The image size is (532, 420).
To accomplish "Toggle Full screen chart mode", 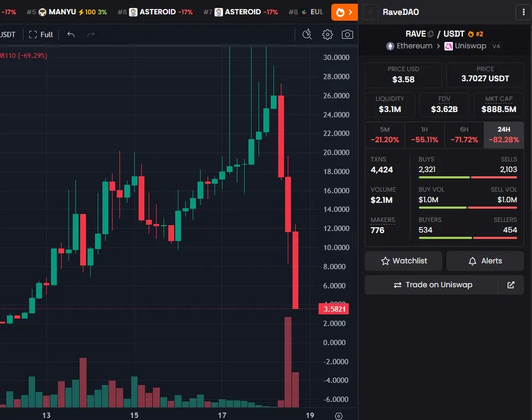I will coord(41,35).
